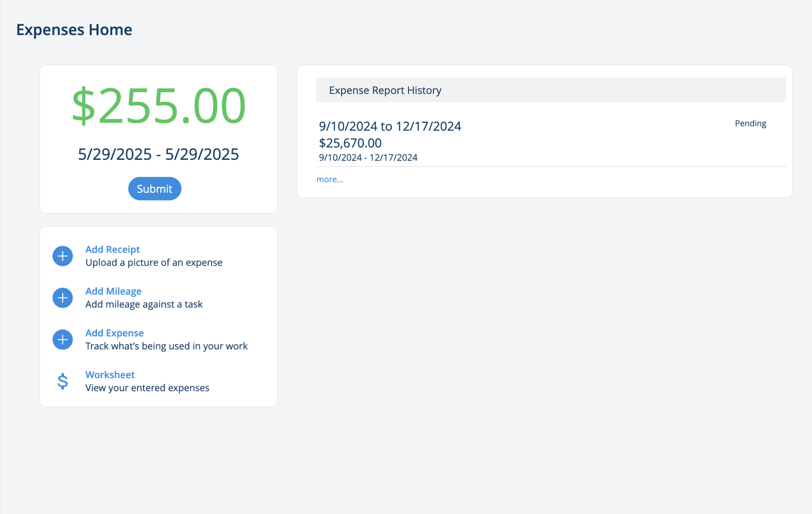Click 'Track what's being used in your work'
Screen dimensions: 812x514
tap(166, 346)
